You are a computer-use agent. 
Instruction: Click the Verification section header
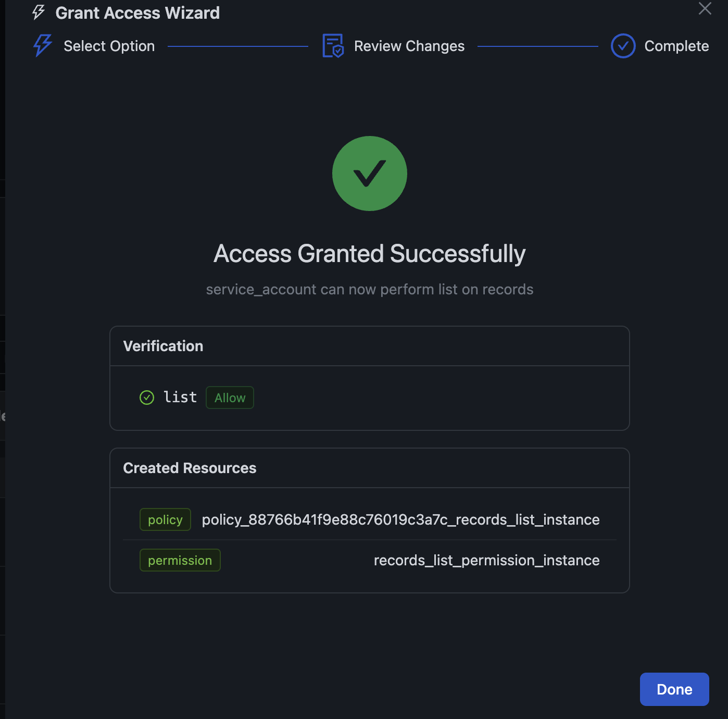163,346
